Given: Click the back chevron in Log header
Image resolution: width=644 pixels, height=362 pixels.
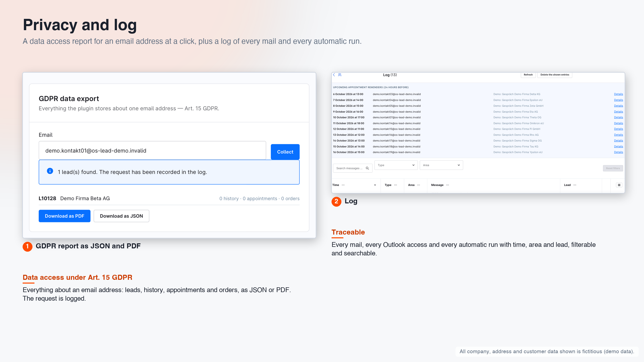Looking at the screenshot, I should coord(334,75).
